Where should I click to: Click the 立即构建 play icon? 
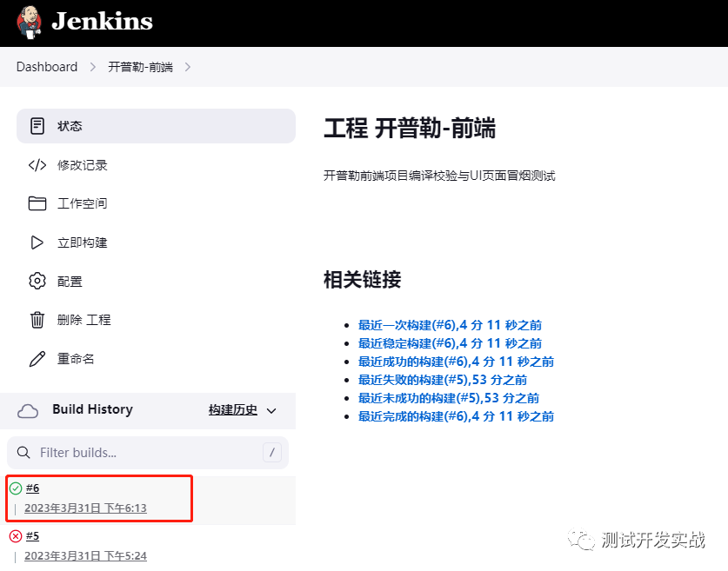(x=37, y=242)
